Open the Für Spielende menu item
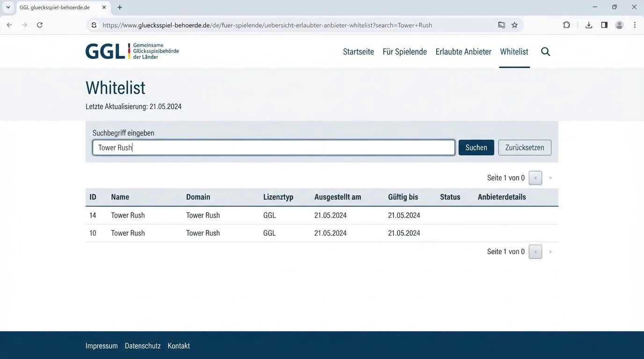This screenshot has width=644, height=359. (405, 52)
